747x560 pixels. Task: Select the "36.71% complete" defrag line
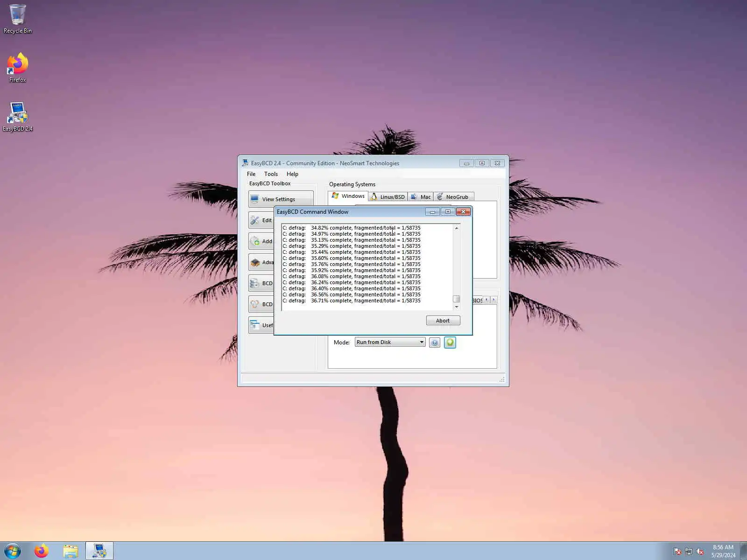click(352, 301)
